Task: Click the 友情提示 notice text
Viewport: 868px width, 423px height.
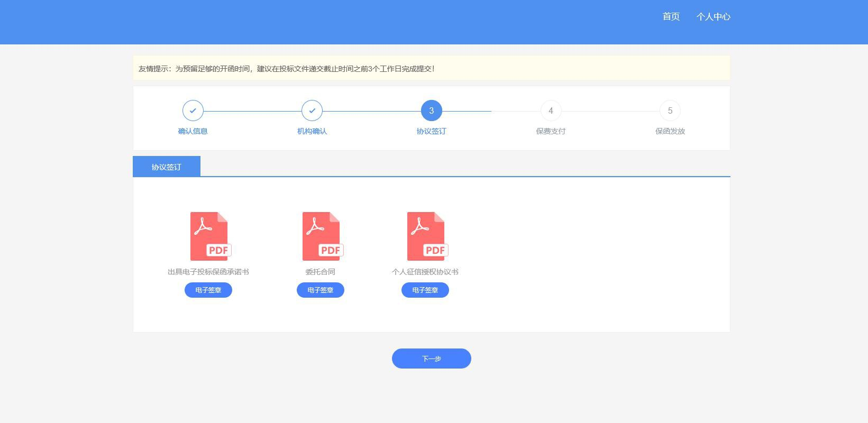Action: (x=287, y=69)
